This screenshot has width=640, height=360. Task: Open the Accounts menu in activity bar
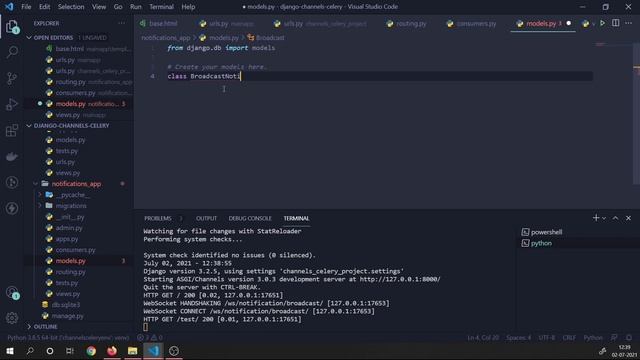(x=12, y=292)
